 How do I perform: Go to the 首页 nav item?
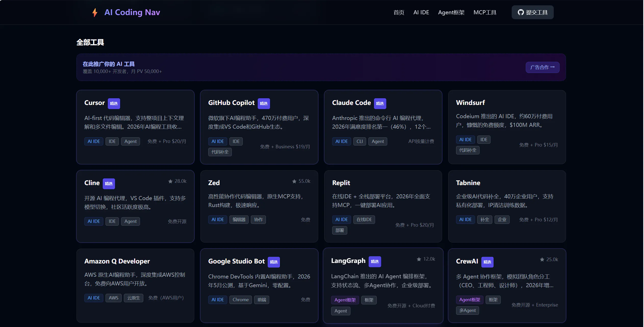click(x=399, y=12)
